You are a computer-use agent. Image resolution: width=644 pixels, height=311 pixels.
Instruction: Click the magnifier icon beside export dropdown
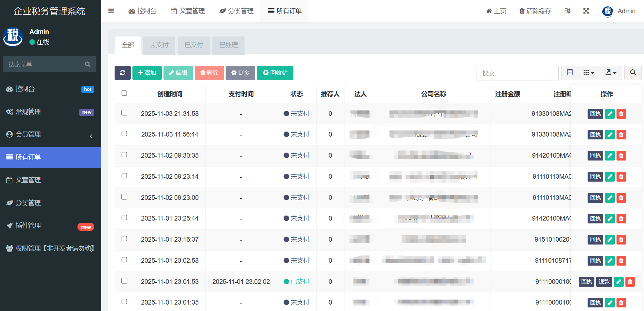pyautogui.click(x=633, y=73)
